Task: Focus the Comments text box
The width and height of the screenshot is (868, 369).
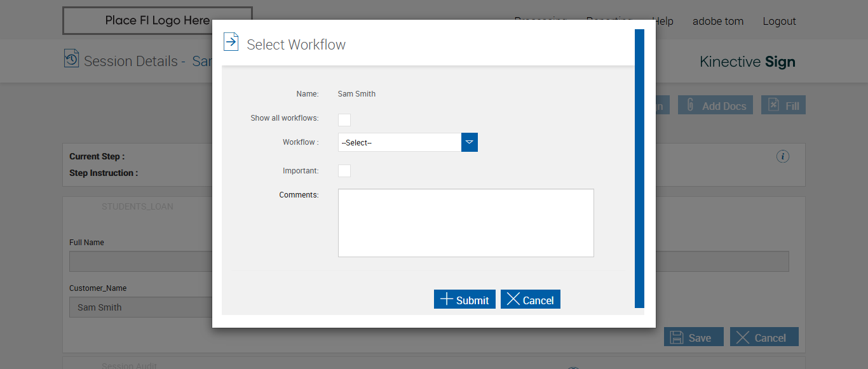Action: (x=466, y=223)
